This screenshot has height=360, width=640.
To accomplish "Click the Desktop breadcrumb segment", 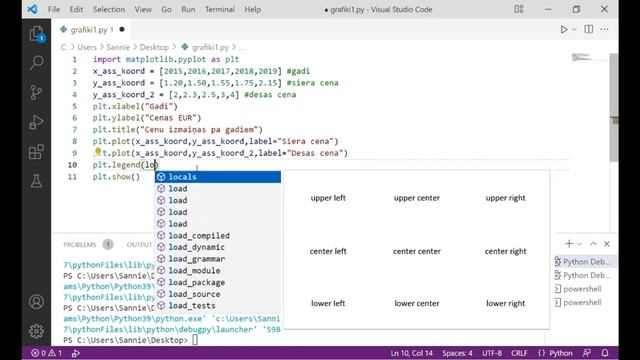I will [154, 47].
